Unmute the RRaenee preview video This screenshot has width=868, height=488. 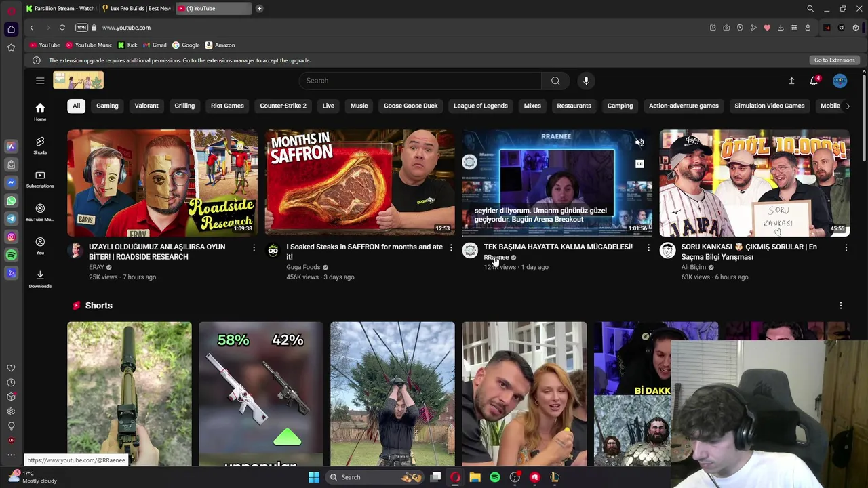(x=639, y=143)
